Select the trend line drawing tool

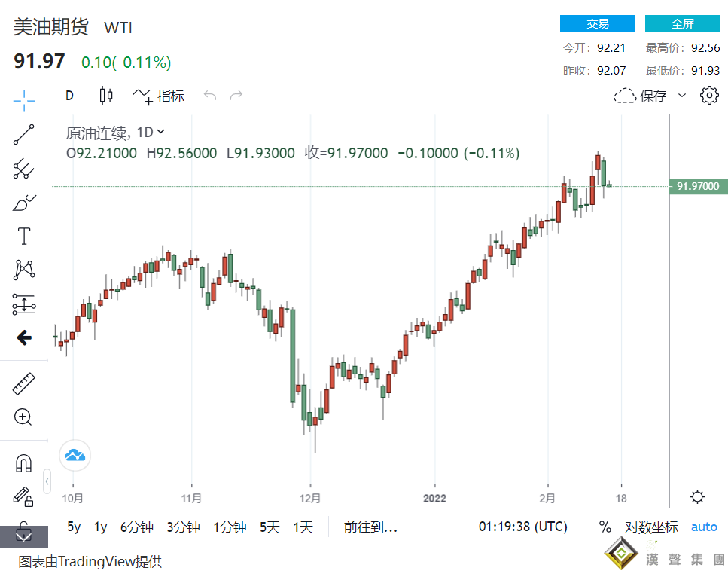click(x=24, y=135)
